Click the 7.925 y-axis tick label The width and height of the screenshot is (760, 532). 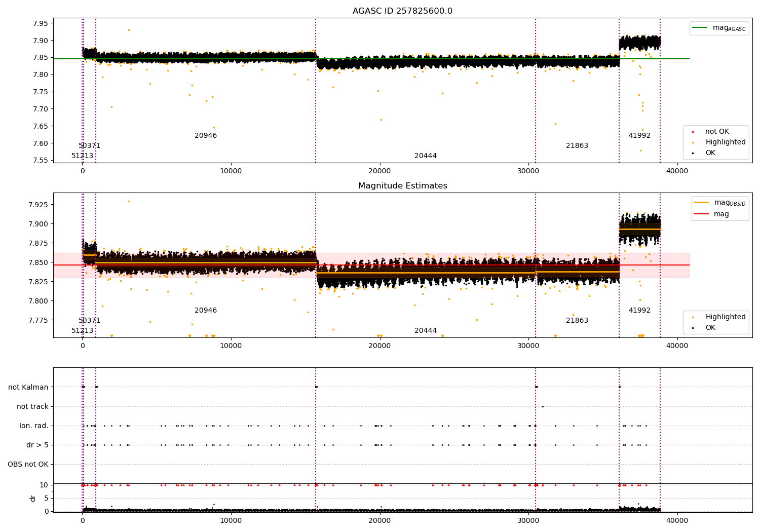coord(37,205)
